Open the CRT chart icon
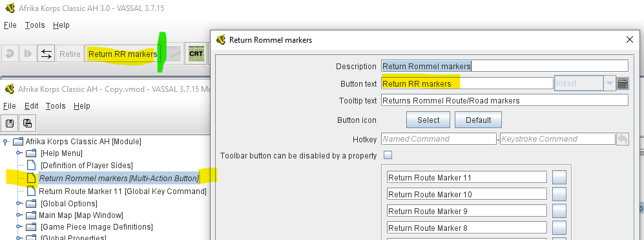 [x=196, y=54]
